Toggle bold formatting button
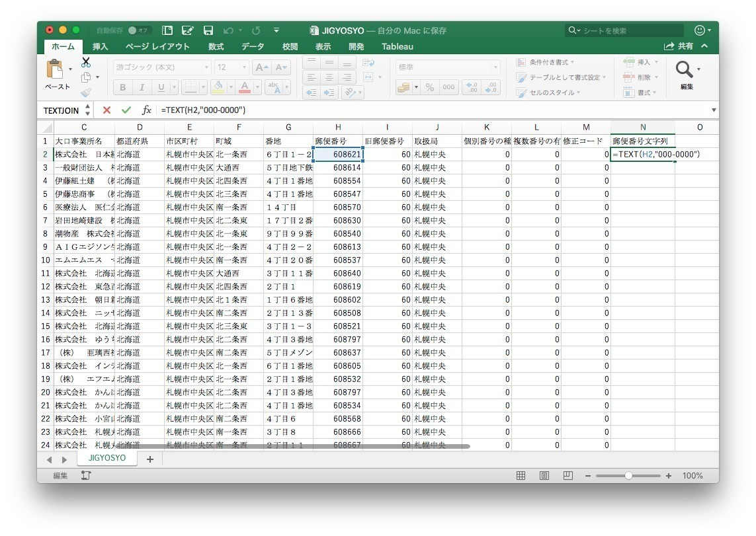The width and height of the screenshot is (756, 536). (x=123, y=87)
